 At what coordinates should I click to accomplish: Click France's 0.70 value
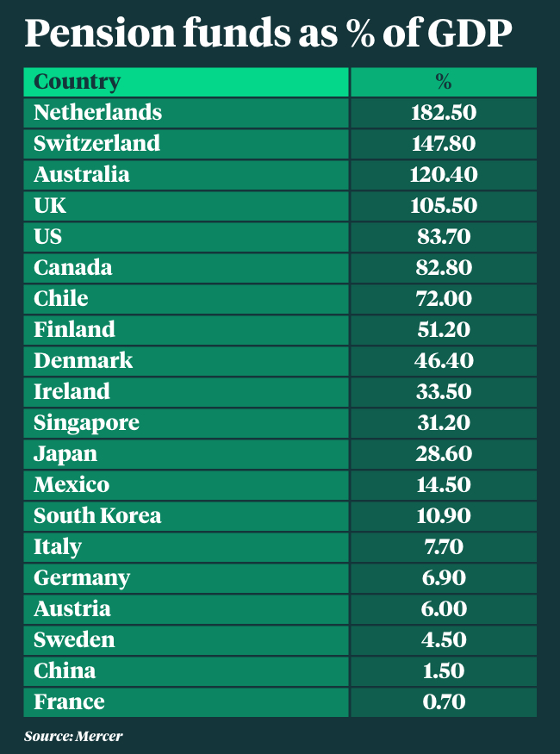443,701
